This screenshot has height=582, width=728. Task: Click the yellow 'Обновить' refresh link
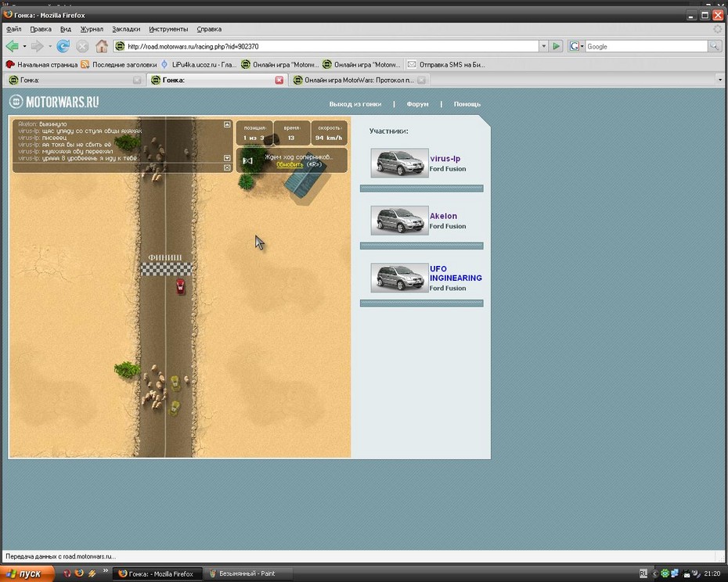coord(290,164)
